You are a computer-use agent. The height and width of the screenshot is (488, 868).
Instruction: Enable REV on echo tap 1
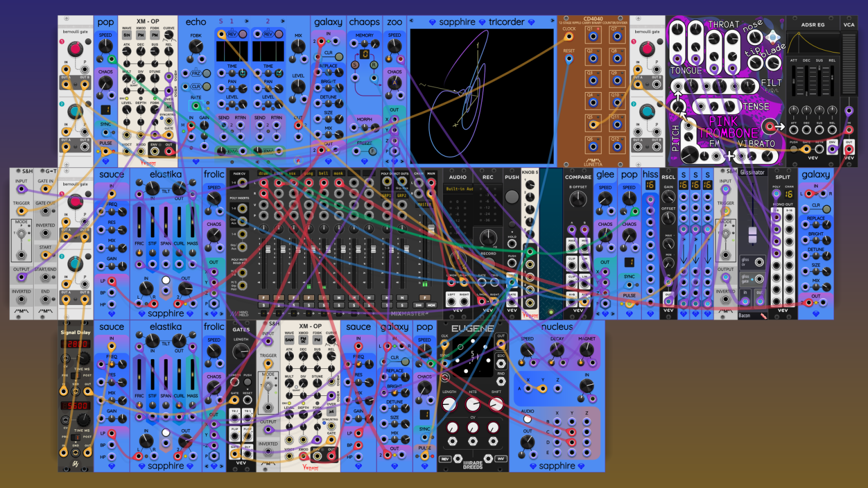click(243, 34)
